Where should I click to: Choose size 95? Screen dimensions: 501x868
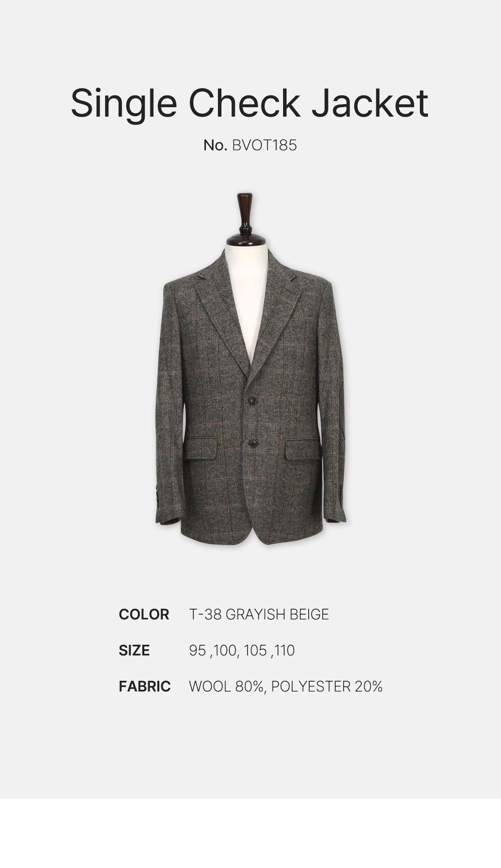(x=197, y=651)
